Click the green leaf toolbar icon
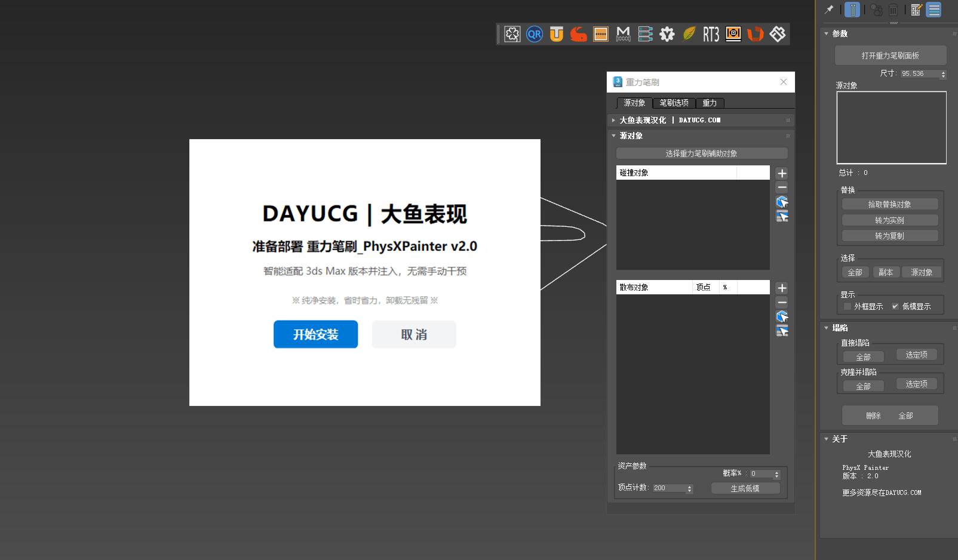 click(689, 34)
